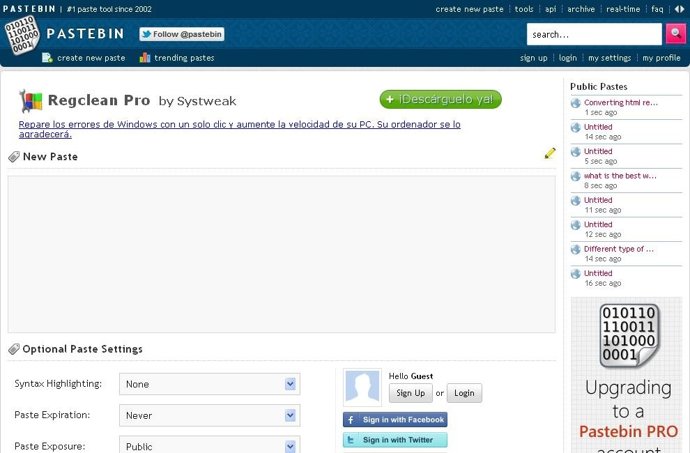
Task: Click Sign in with Twitter button
Action: (395, 439)
